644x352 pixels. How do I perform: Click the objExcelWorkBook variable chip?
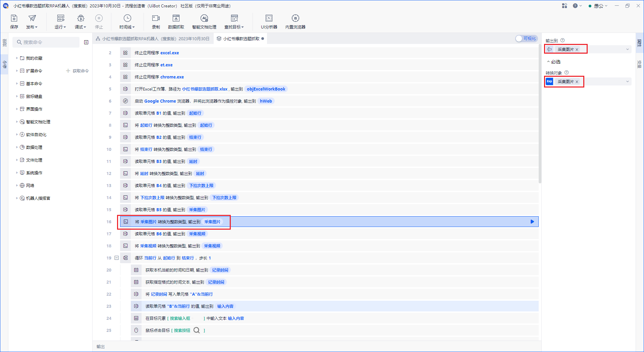point(266,89)
